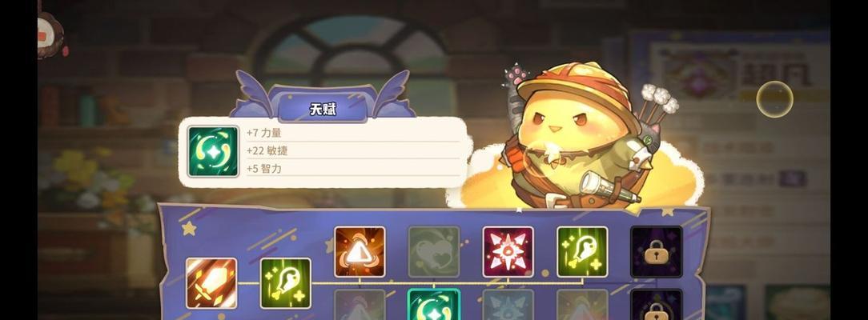Pop the floating bubble on the right

point(774,99)
